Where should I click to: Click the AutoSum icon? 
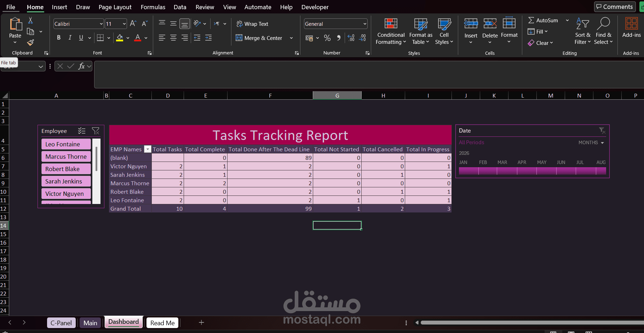pyautogui.click(x=531, y=20)
